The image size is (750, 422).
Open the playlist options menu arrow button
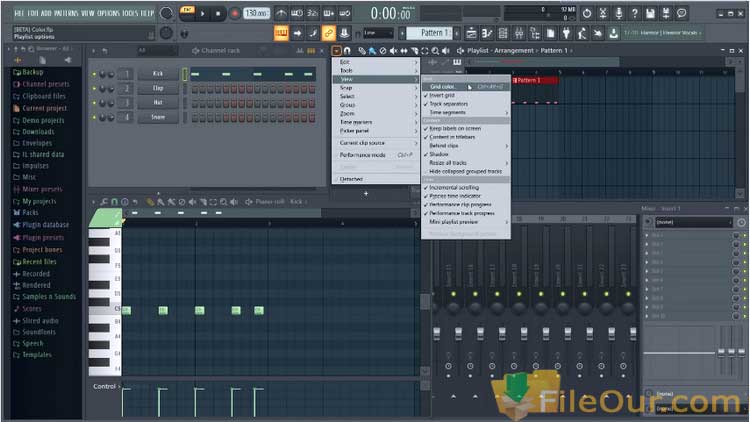click(x=336, y=50)
